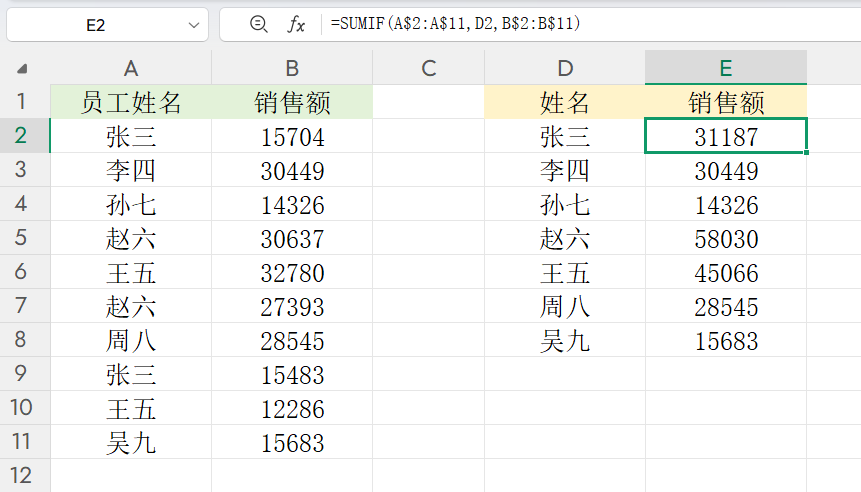
Task: Click the magnifier icon beside fx
Action: (259, 24)
